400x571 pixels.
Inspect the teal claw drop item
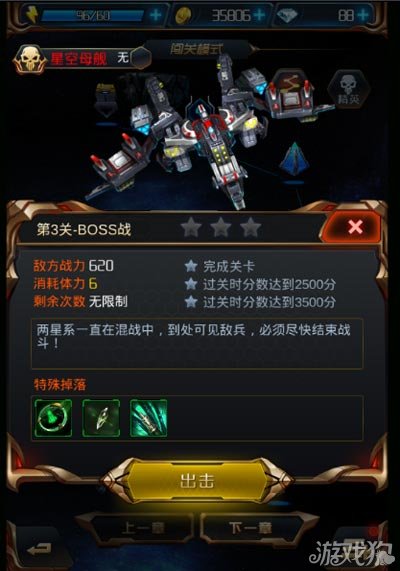click(x=149, y=418)
